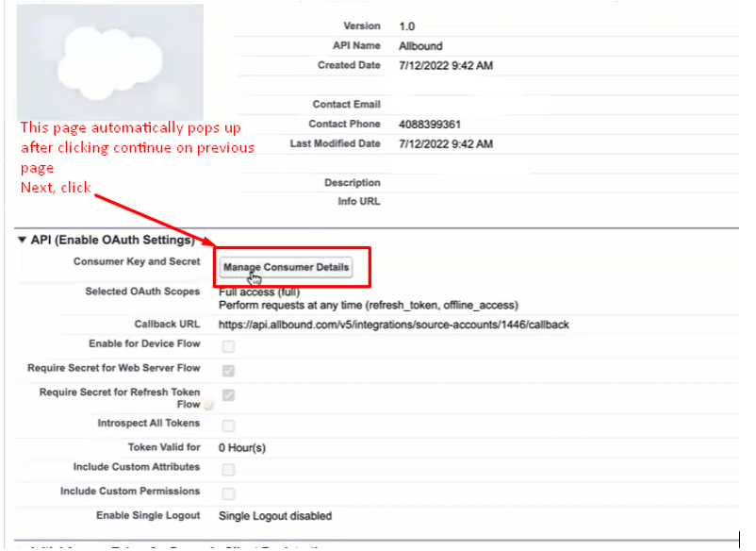Toggle Require Secret for Web Server Flow

point(228,370)
